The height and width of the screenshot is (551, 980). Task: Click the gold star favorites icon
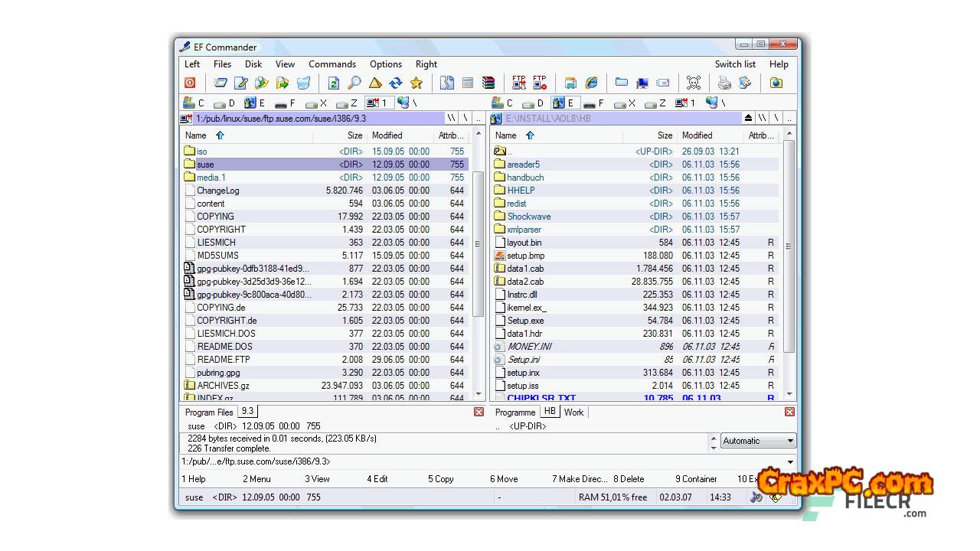click(416, 83)
